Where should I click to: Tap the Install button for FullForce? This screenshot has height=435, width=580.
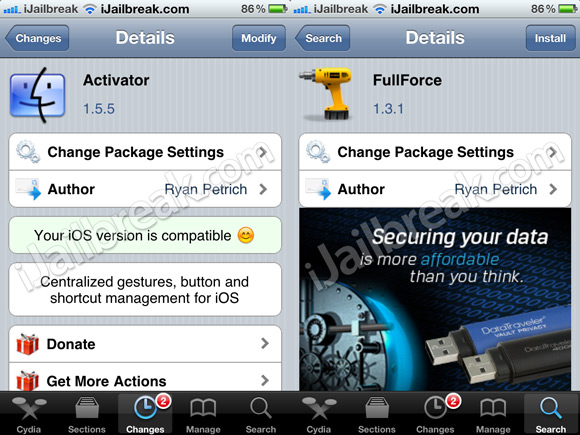coord(550,38)
